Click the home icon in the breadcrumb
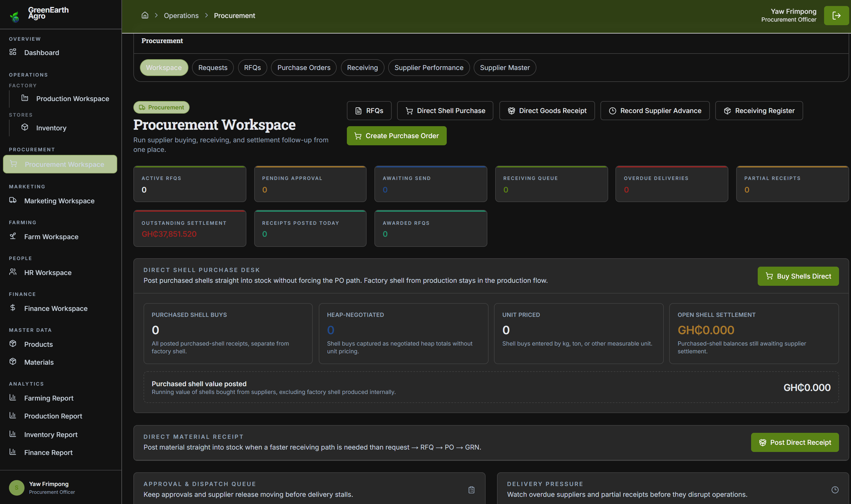This screenshot has height=504, width=851. click(145, 15)
